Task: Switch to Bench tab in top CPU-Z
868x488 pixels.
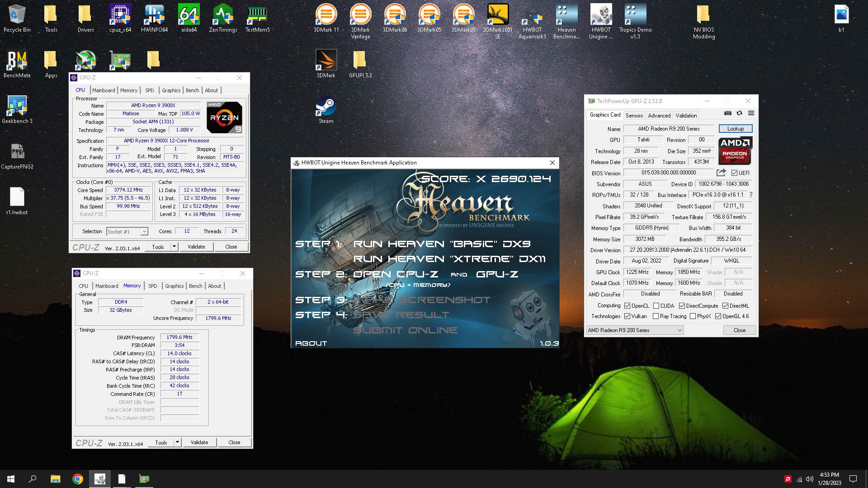Action: (192, 90)
